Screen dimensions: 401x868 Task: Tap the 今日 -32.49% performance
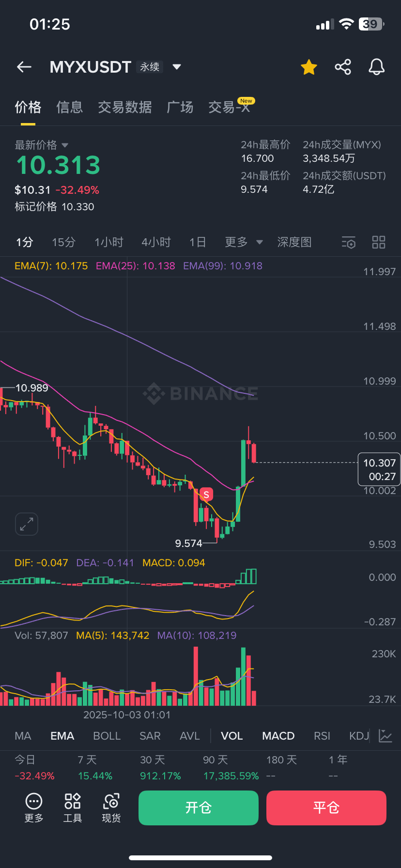click(34, 768)
